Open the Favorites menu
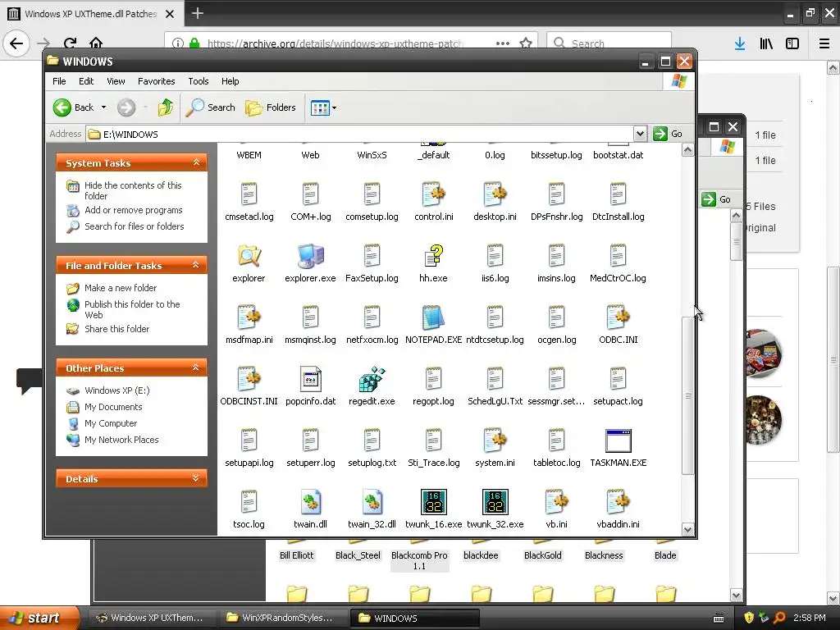Screen dimensions: 840x630 157,81
